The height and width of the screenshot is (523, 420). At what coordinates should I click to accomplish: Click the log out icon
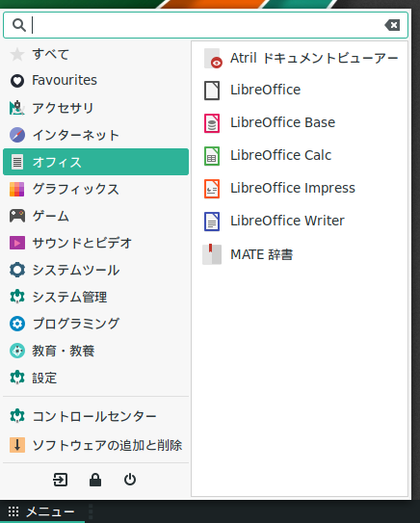[60, 480]
